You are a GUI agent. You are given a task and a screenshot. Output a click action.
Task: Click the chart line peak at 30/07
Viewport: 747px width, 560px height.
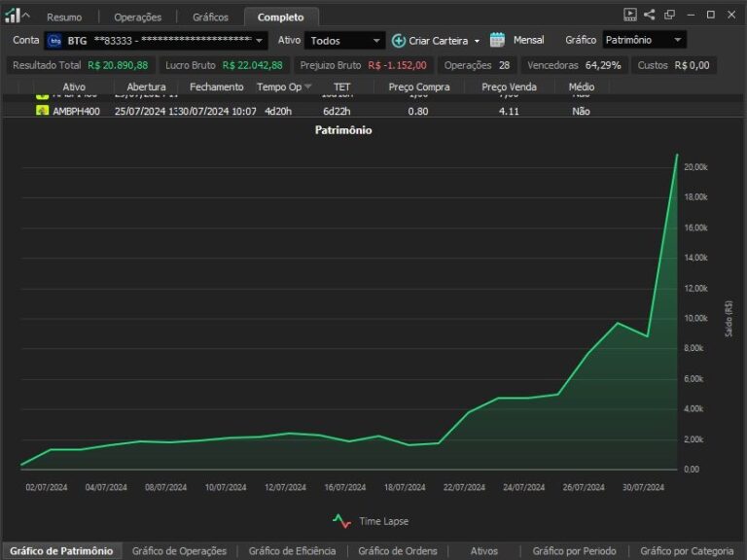[x=677, y=155]
